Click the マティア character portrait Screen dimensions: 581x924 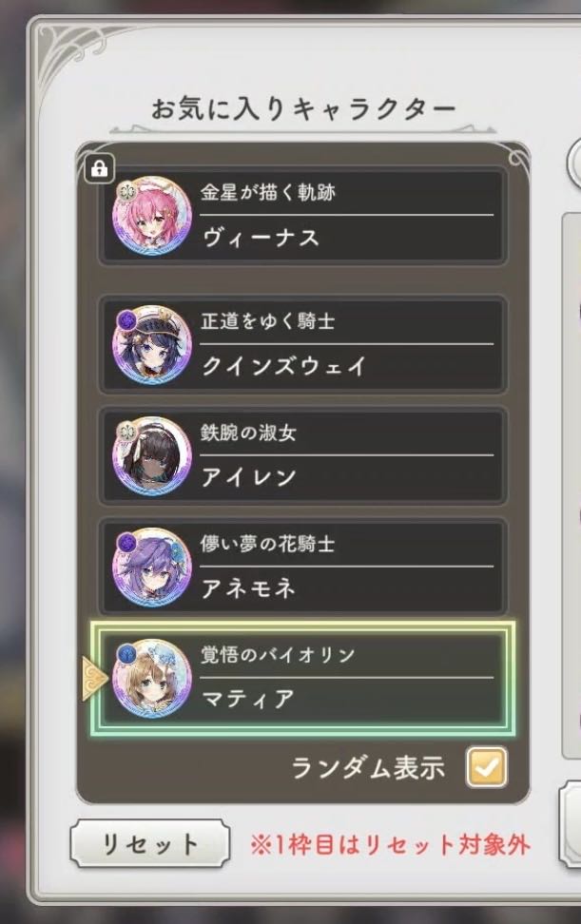[152, 679]
